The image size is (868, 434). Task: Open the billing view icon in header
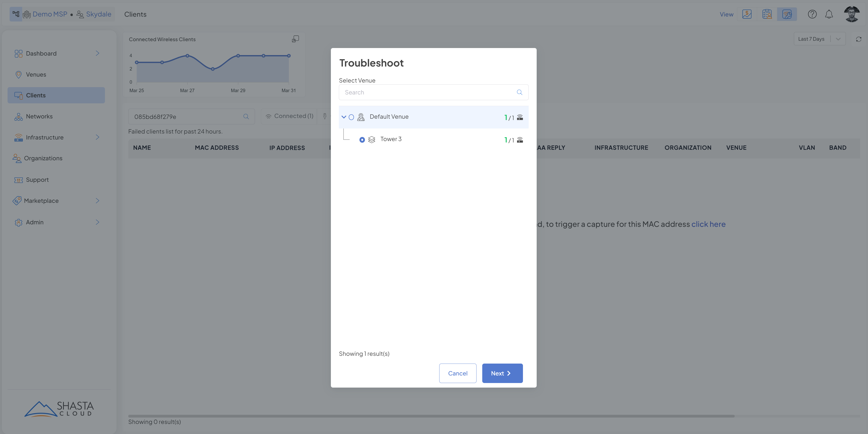[x=747, y=14]
